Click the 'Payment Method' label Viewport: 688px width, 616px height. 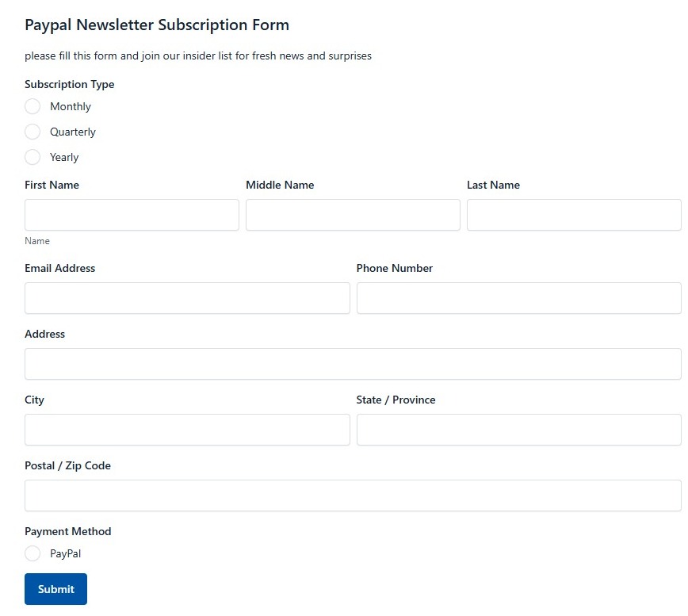point(68,531)
